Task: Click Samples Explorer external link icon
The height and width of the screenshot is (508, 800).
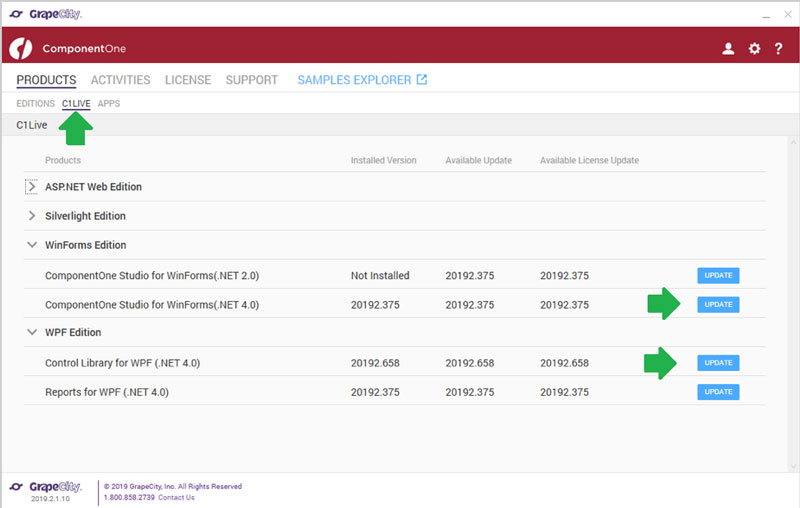Action: (x=422, y=80)
